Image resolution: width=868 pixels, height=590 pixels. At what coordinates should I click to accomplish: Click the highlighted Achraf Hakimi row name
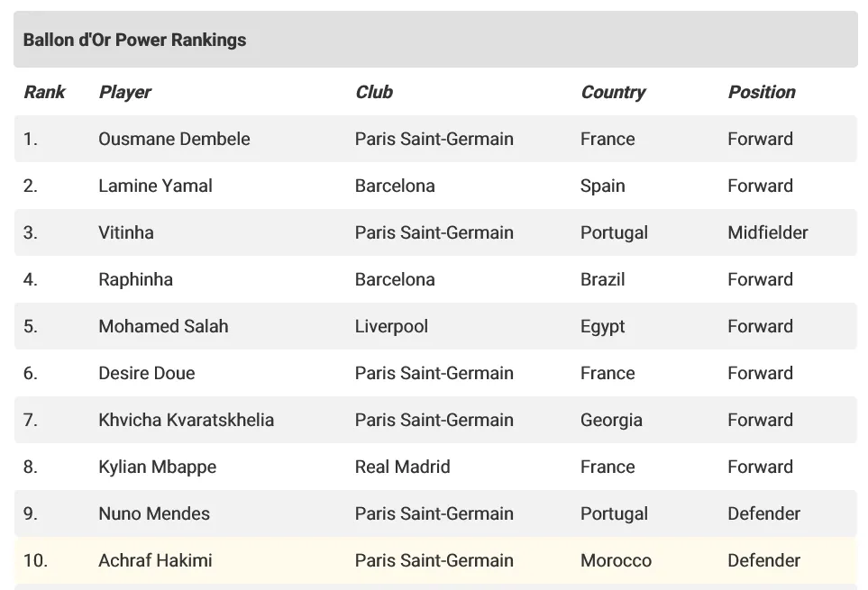pyautogui.click(x=156, y=560)
